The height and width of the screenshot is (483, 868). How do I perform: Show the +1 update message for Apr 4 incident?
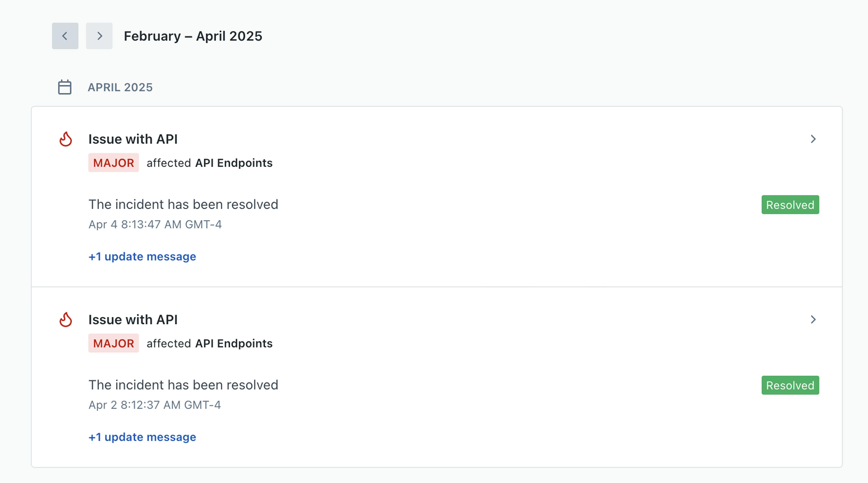[142, 256]
